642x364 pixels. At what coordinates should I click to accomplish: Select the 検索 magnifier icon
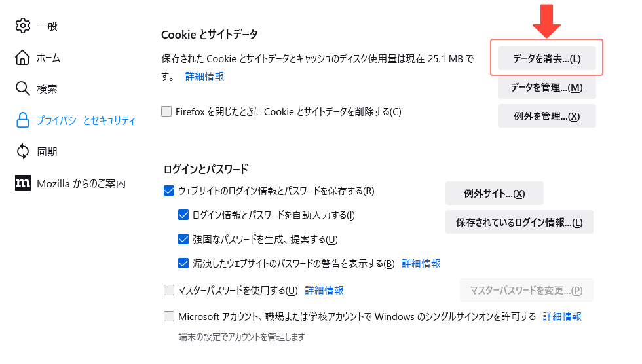coord(22,88)
